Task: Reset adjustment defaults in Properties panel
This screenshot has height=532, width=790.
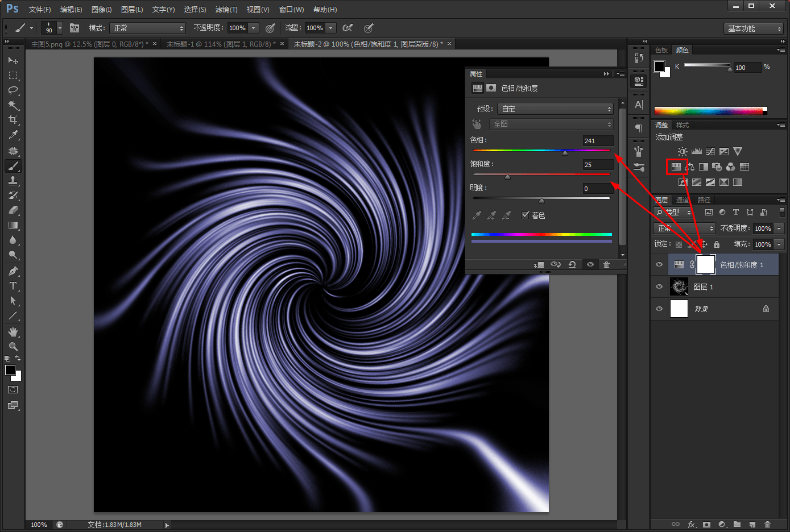Action: (572, 265)
